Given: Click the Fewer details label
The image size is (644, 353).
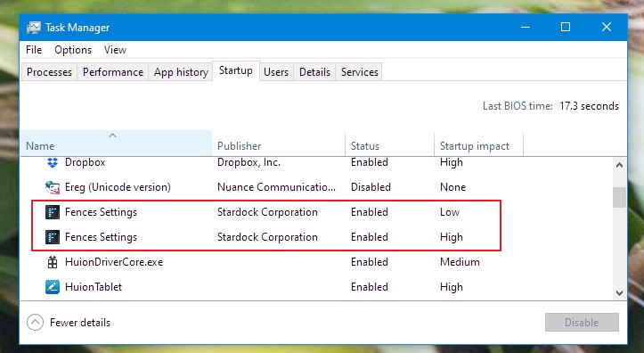Looking at the screenshot, I should (x=80, y=323).
